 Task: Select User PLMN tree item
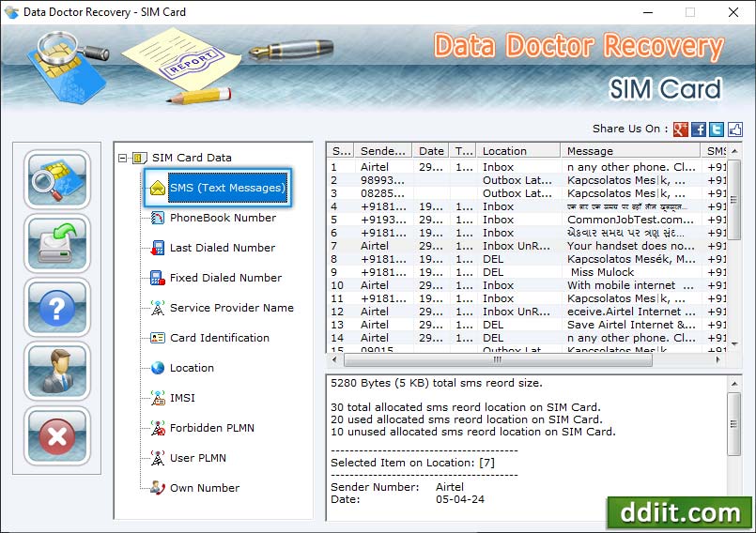tap(197, 458)
